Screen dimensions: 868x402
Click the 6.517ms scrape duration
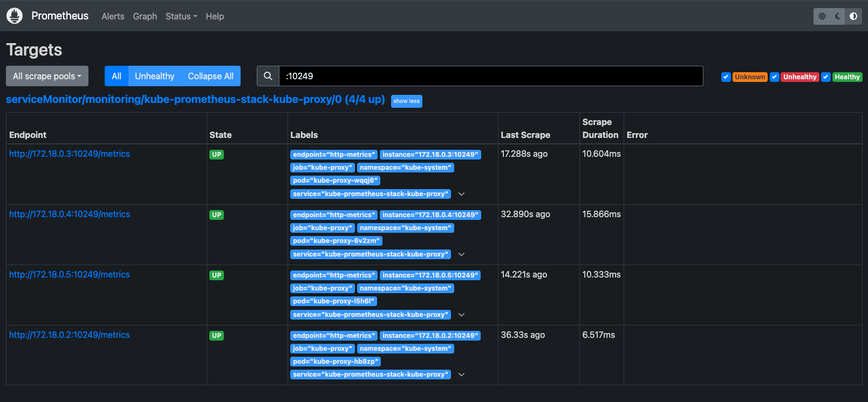pyautogui.click(x=599, y=335)
